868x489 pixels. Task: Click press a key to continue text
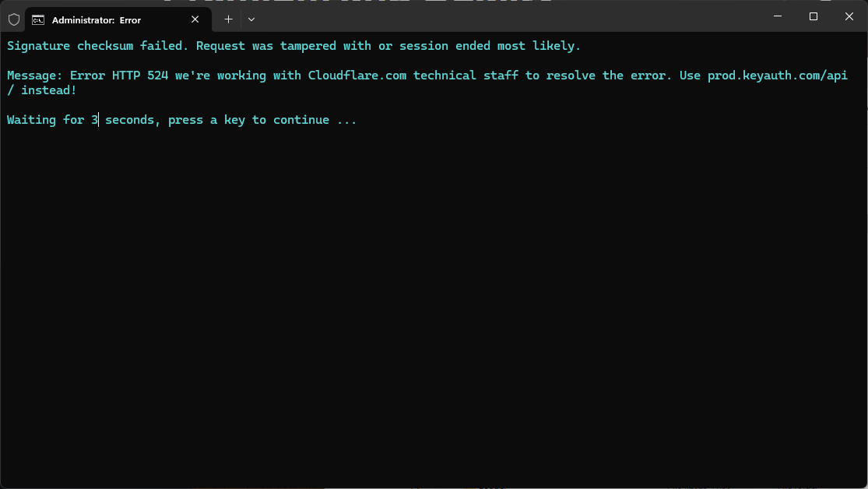pos(248,120)
